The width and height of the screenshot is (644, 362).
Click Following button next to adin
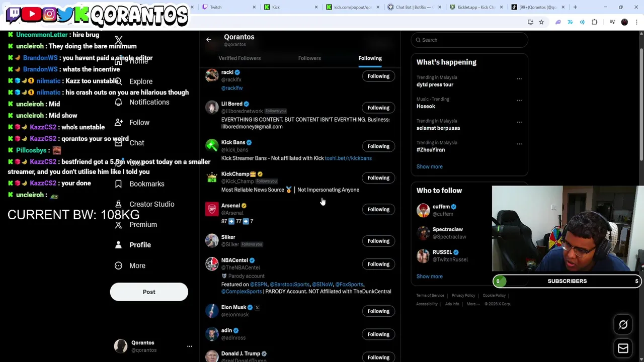[378, 334]
